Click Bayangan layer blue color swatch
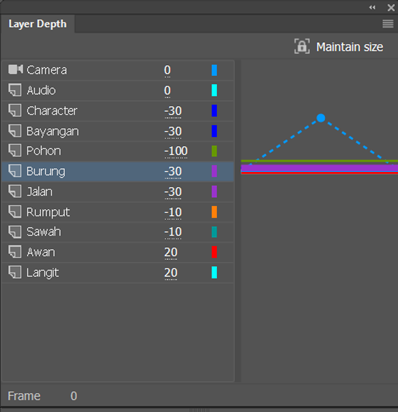This screenshot has height=412, width=398. (x=214, y=131)
